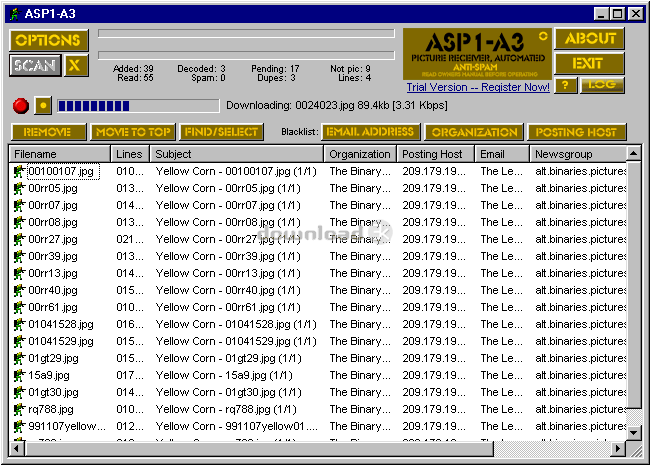Click the ASP1-A3 logo banner

click(x=477, y=54)
